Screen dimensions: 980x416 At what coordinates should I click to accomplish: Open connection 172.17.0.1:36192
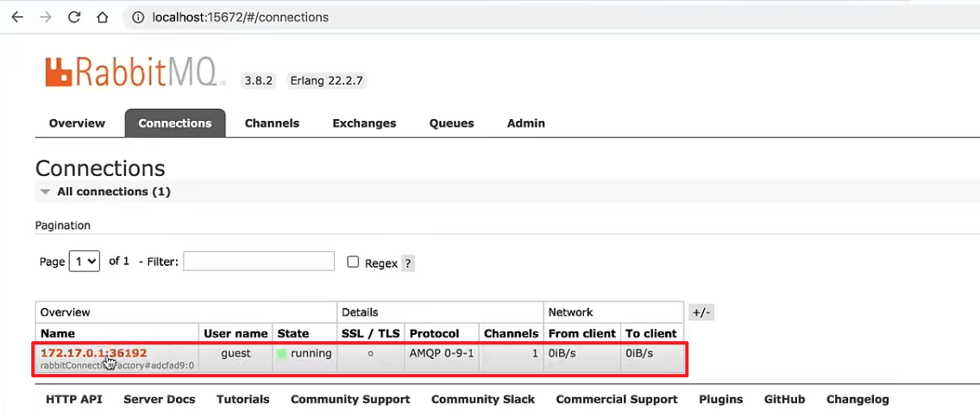coord(94,354)
